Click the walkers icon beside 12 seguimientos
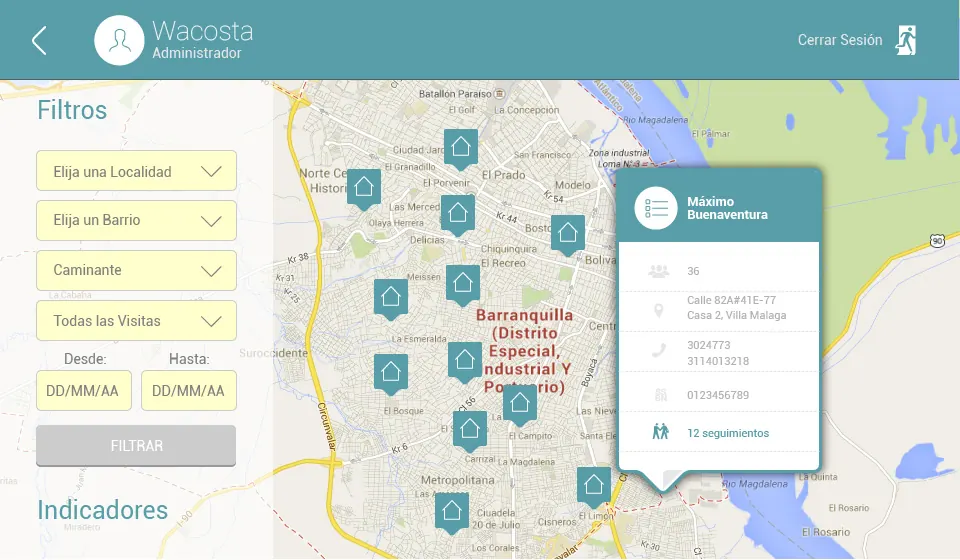The height and width of the screenshot is (560, 960). 661,431
